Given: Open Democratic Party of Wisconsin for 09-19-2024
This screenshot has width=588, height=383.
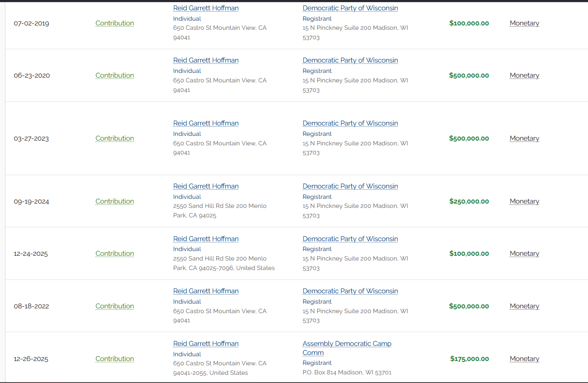Looking at the screenshot, I should point(350,186).
